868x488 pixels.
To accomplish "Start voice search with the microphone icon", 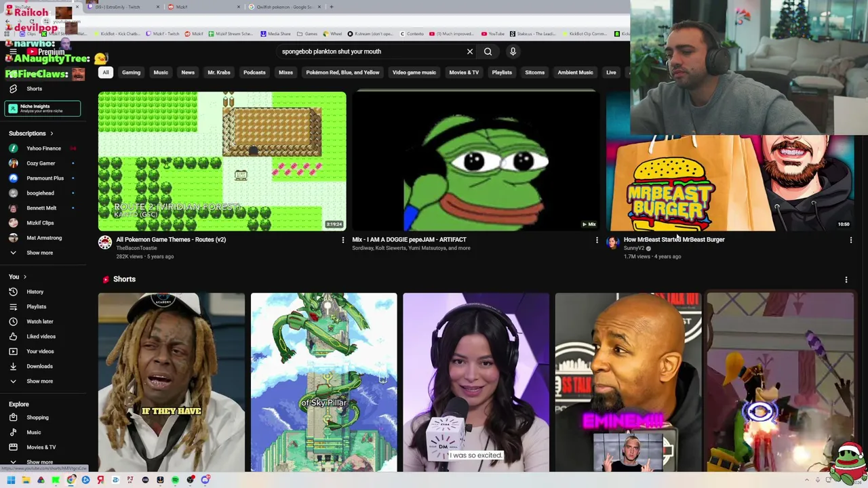I will [x=513, y=52].
